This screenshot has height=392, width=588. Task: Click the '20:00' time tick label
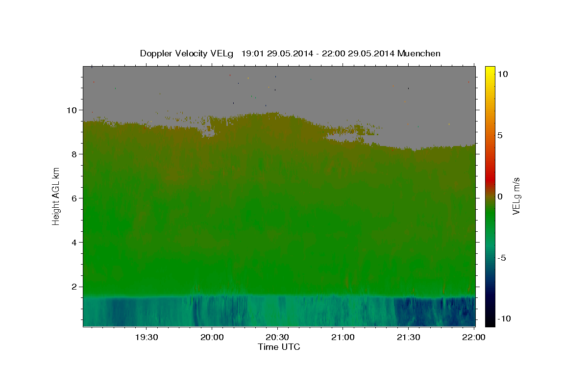(x=212, y=337)
